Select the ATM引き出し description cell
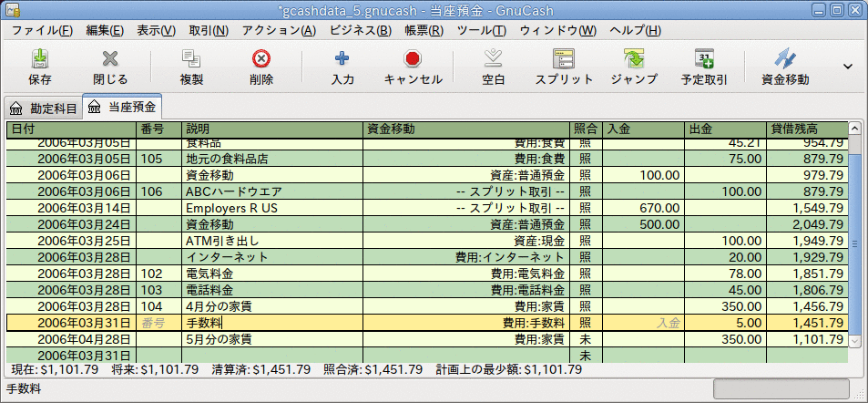The width and height of the screenshot is (868, 403). pyautogui.click(x=271, y=241)
